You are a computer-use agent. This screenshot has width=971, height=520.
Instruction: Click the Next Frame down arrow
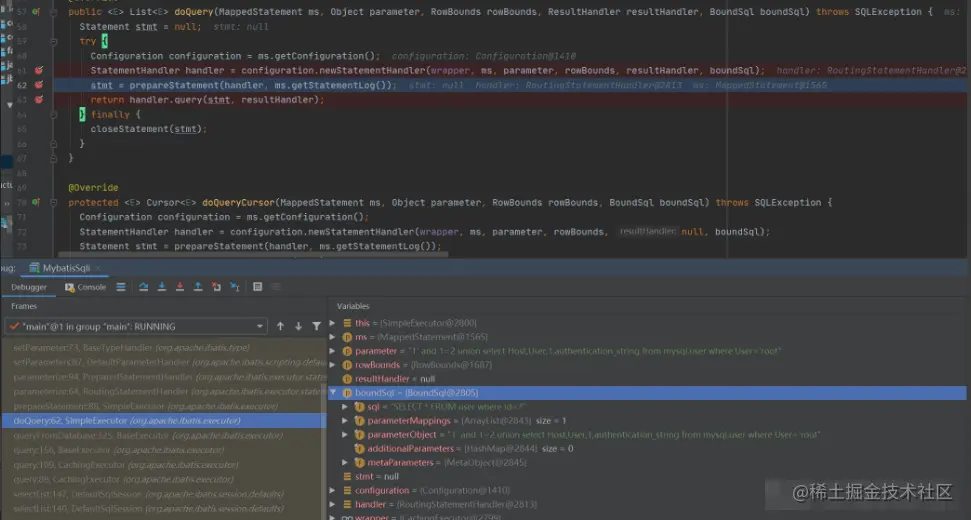298,326
